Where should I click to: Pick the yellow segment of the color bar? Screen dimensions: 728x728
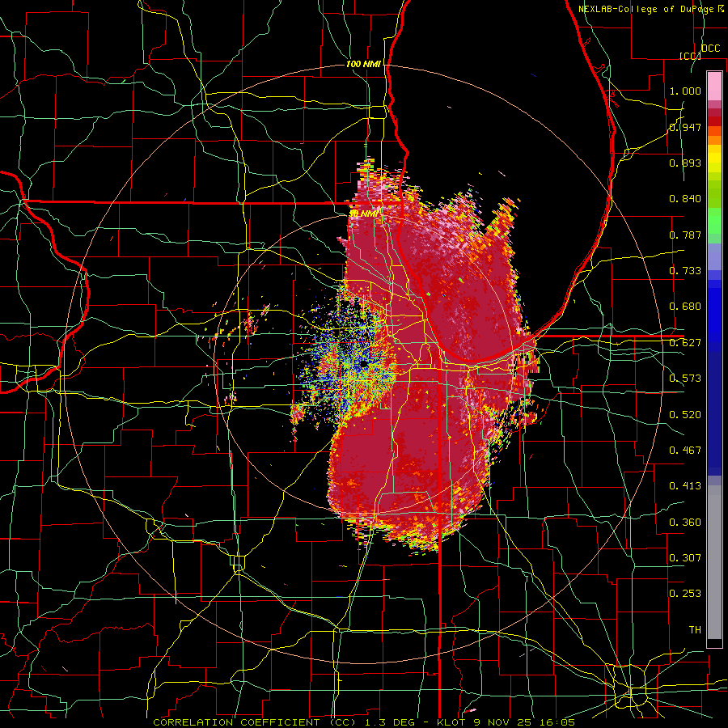coord(714,159)
